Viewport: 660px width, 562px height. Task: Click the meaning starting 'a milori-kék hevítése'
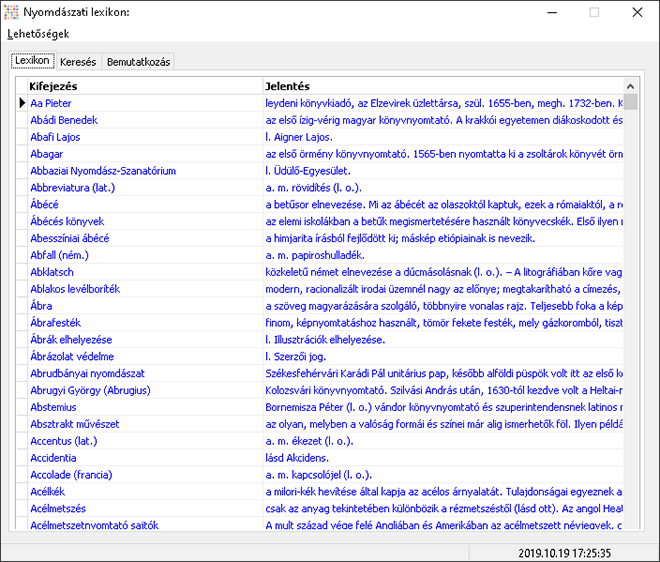(444, 492)
